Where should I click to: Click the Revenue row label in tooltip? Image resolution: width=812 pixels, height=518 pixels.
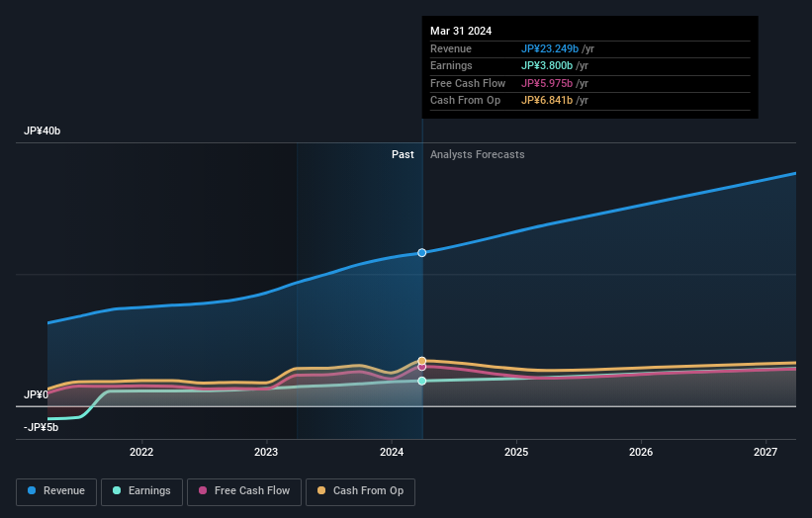tap(451, 48)
